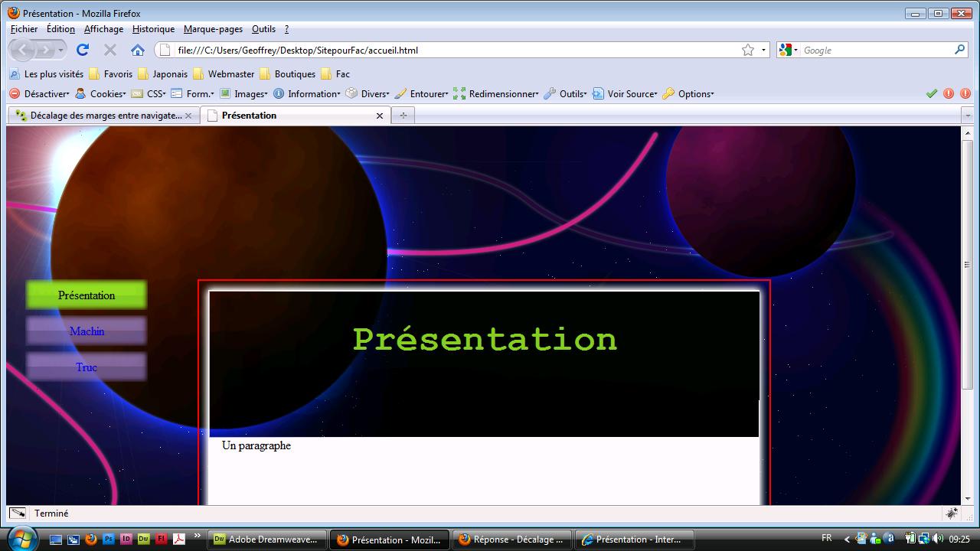Image resolution: width=980 pixels, height=551 pixels.
Task: Open the Divers toolbar menu
Action: point(367,94)
